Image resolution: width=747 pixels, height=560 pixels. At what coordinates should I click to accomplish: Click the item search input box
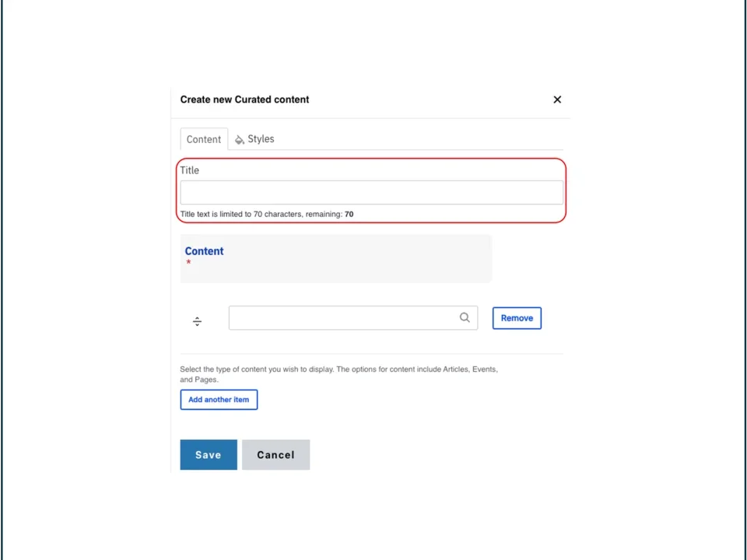click(x=342, y=317)
